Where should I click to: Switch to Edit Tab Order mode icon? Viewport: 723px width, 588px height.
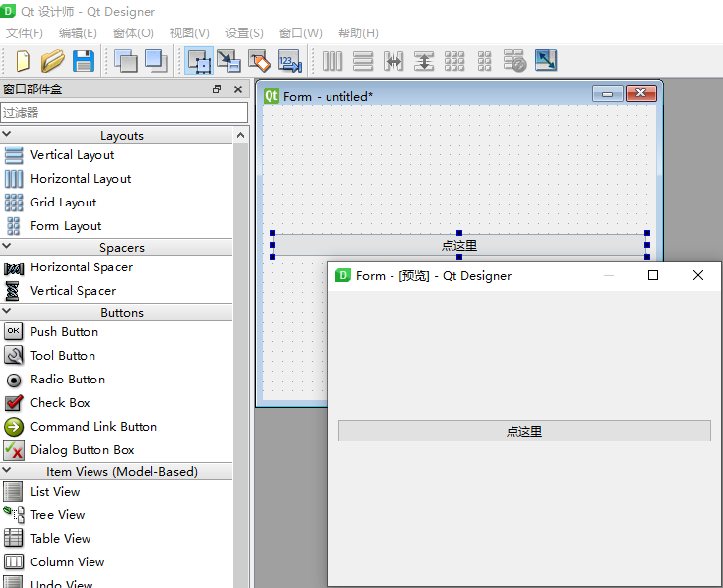coord(290,61)
